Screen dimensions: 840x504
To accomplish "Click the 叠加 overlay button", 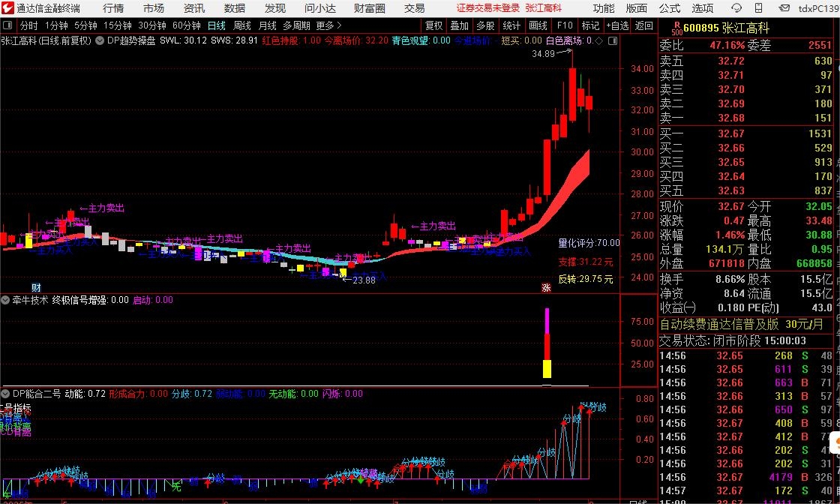I will 459,25.
